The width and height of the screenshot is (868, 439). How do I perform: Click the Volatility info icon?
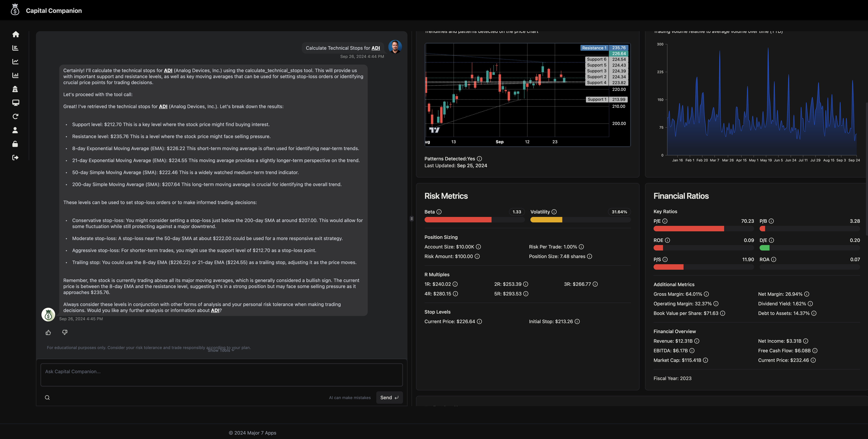[554, 212]
